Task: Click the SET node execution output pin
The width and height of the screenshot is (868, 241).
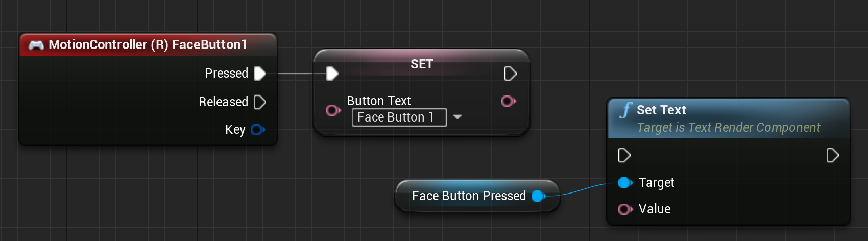Action: point(510,74)
